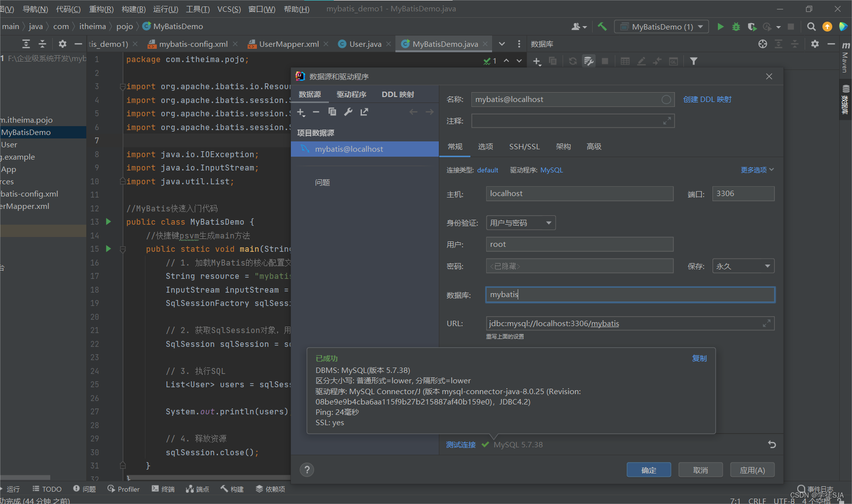852x504 pixels.
Task: Open the Profiler tool window button
Action: (123, 489)
